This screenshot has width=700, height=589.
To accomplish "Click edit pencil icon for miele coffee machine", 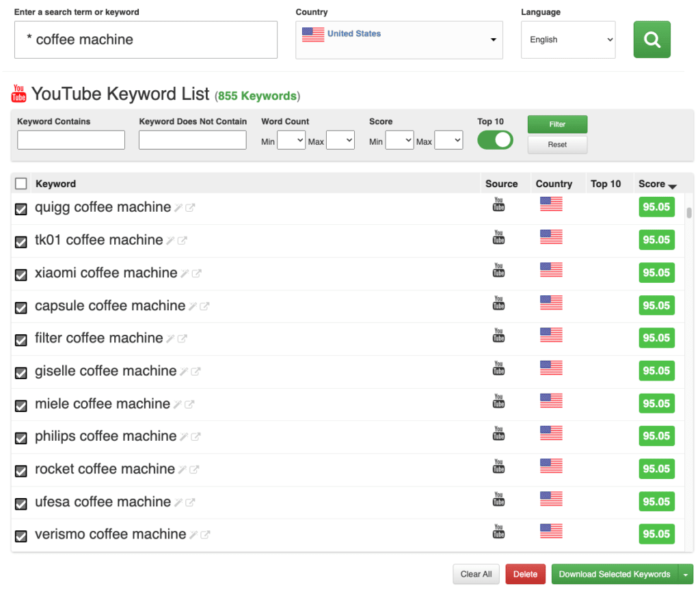I will pos(177,405).
